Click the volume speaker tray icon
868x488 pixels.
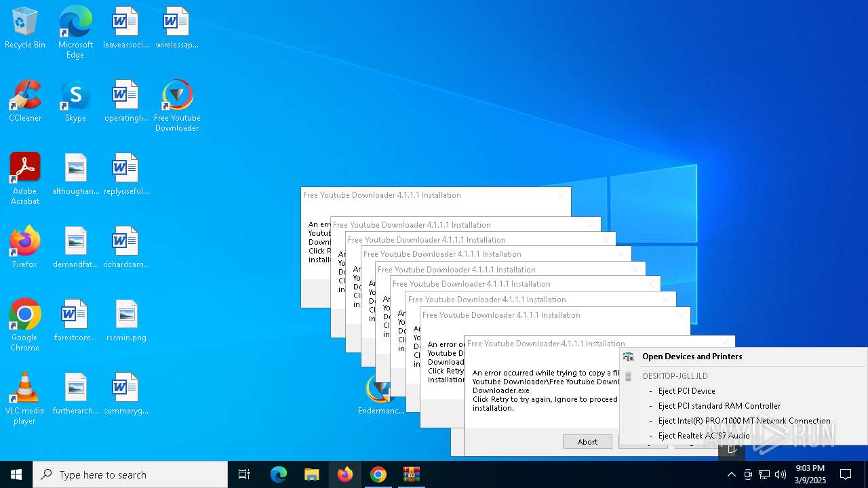point(781,474)
